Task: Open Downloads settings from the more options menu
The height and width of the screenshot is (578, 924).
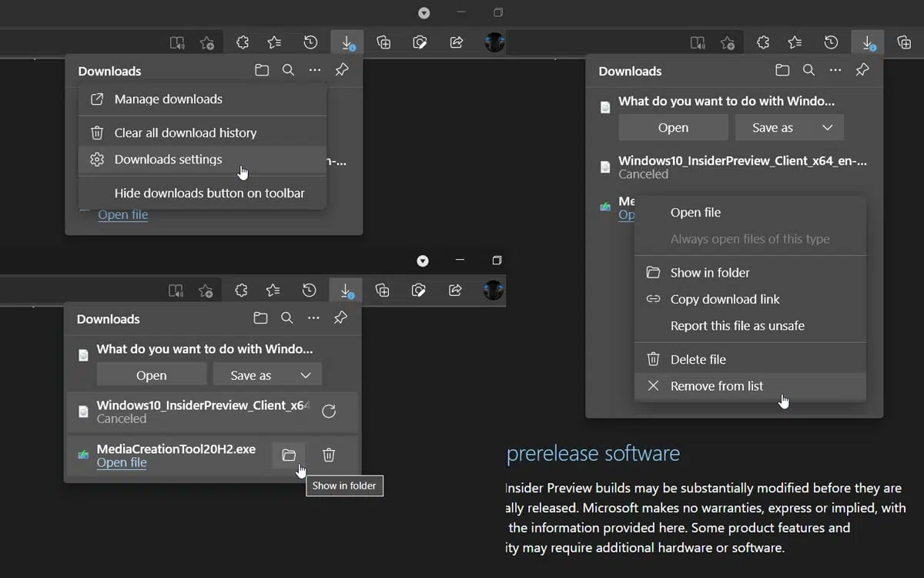Action: [x=203, y=160]
